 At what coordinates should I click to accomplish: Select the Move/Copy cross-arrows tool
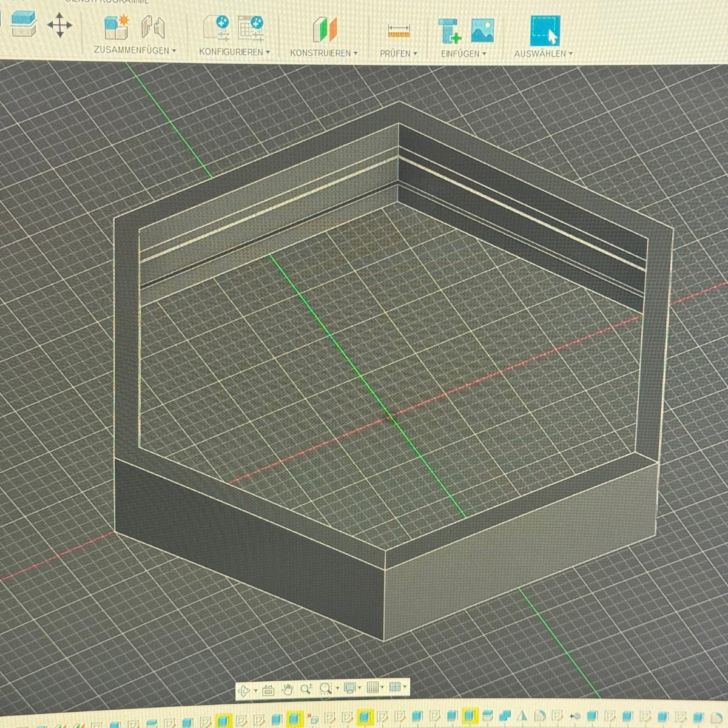point(59,25)
